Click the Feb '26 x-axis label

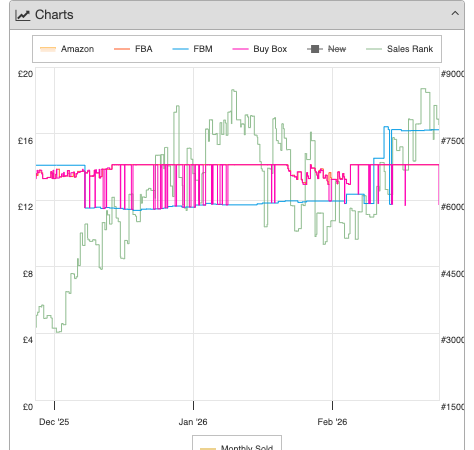coord(332,422)
